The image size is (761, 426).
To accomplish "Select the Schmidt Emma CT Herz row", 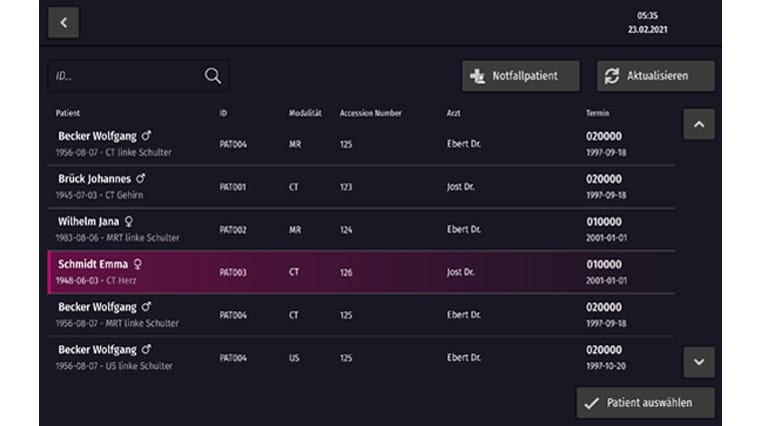I will coord(360,272).
